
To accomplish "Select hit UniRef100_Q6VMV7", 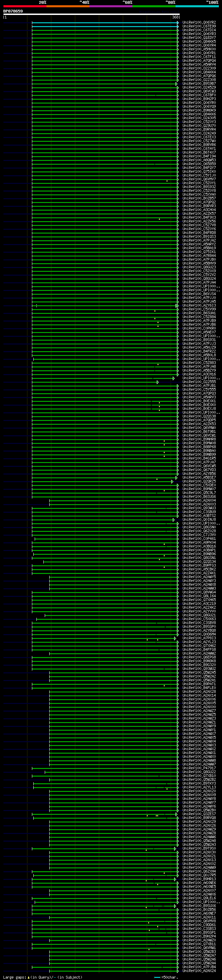I will coord(199,179).
